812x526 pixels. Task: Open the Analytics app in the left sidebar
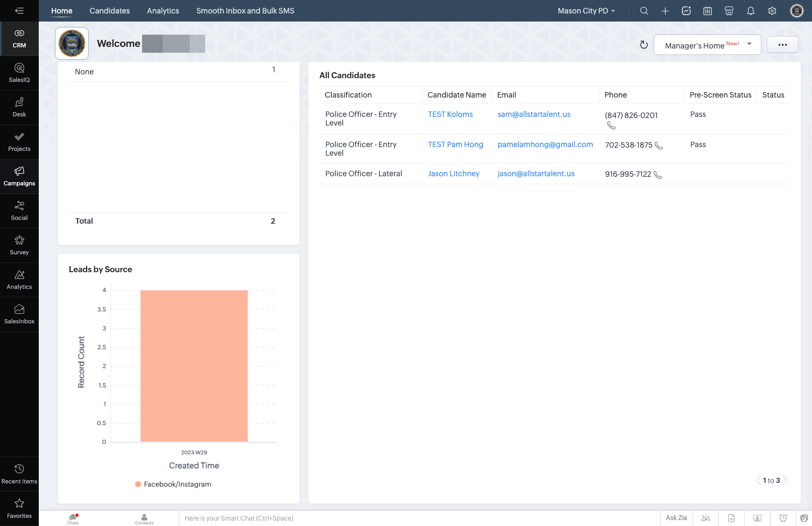pyautogui.click(x=19, y=280)
